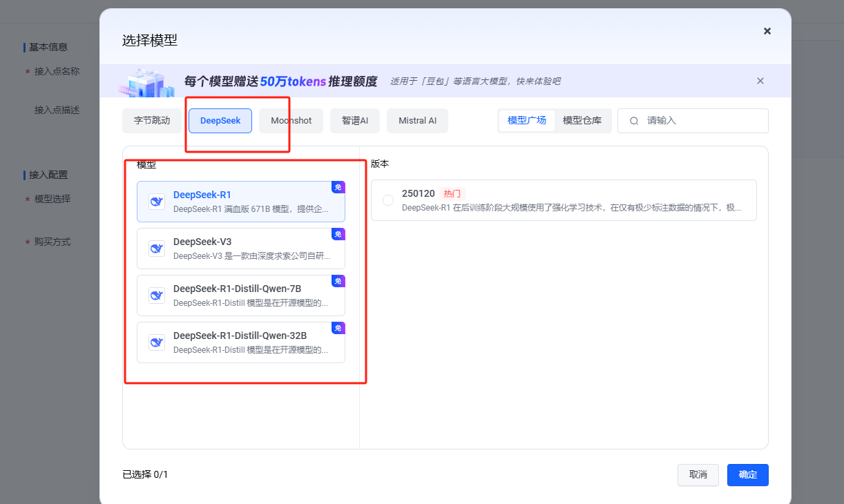844x504 pixels.
Task: Select the DeepSeek-R1-Distill-Qwen-7B model name
Action: click(238, 289)
